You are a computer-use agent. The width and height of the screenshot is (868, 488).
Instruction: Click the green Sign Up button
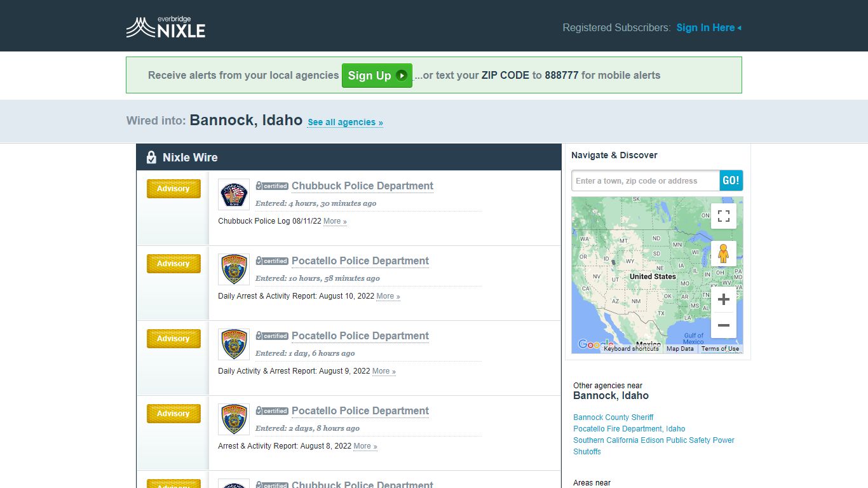pyautogui.click(x=377, y=76)
